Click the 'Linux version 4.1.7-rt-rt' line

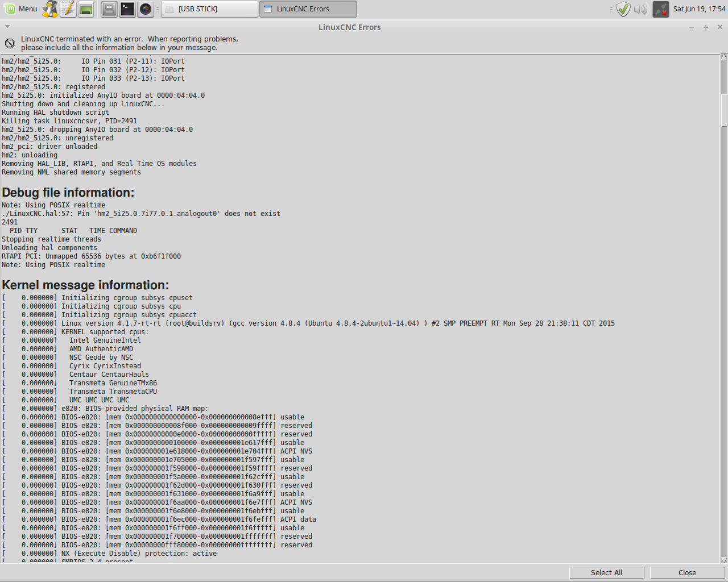click(308, 323)
